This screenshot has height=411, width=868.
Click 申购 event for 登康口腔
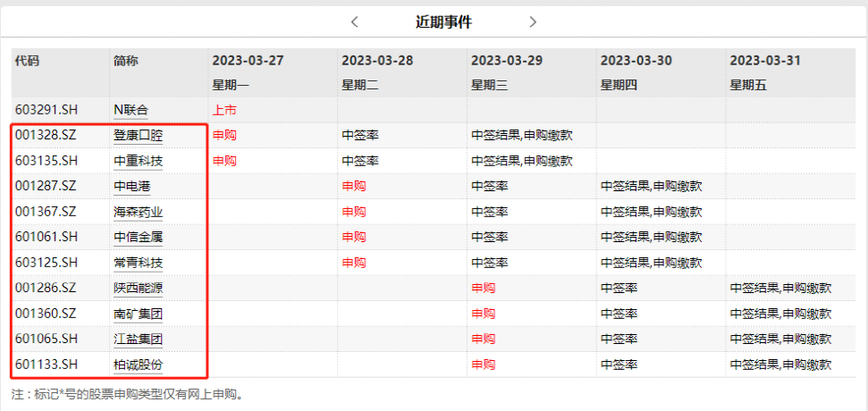224,136
